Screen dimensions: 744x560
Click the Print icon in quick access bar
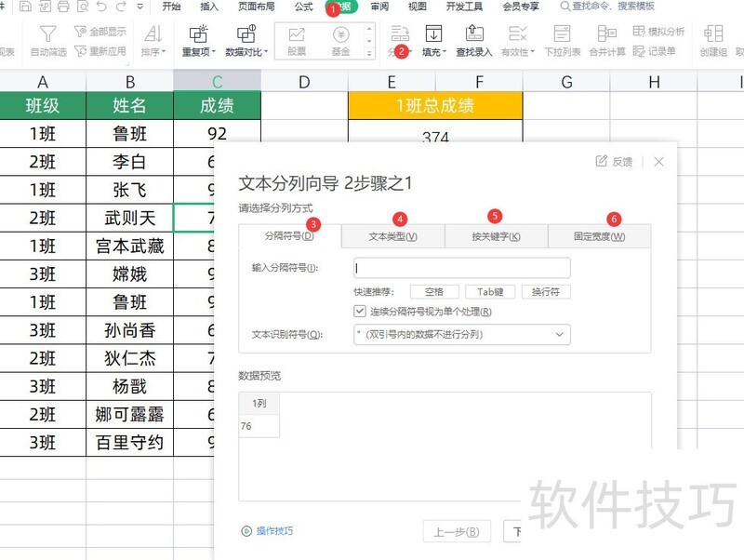pos(63,7)
